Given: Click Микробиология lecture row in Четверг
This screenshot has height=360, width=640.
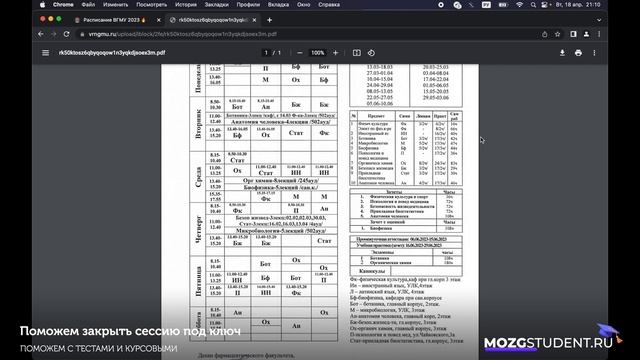Looking at the screenshot, I should (x=281, y=231).
